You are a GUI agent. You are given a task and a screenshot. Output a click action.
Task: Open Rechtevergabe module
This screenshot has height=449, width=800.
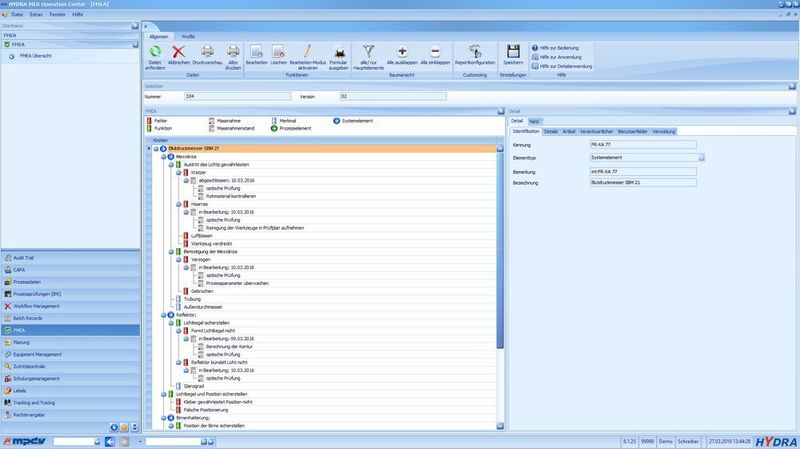70,415
